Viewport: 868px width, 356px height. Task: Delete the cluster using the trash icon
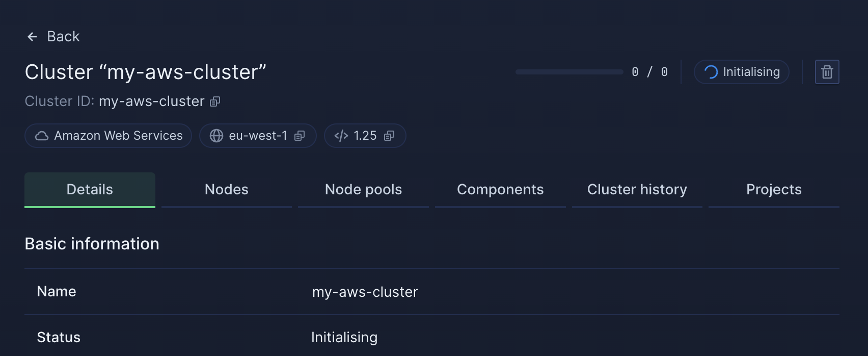tap(826, 71)
